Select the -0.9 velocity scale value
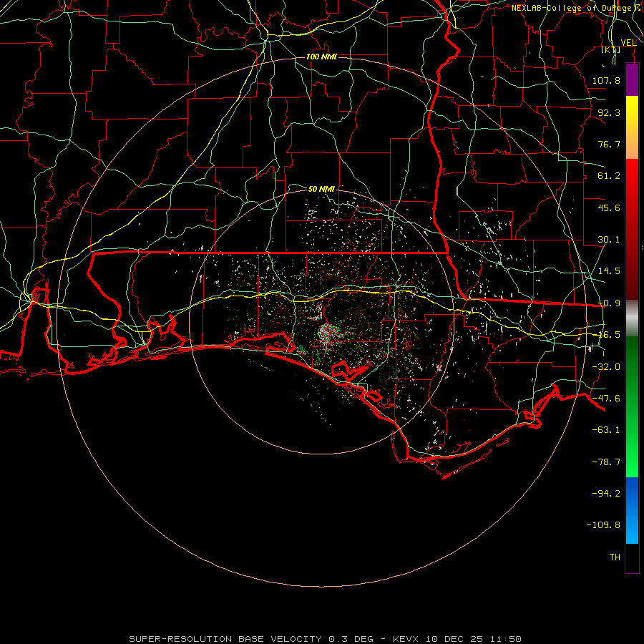 pos(609,303)
